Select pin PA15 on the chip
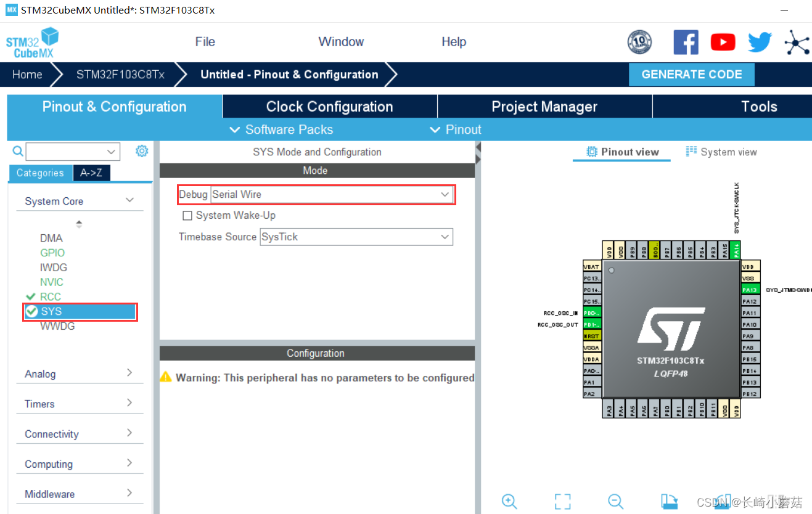 (x=724, y=250)
